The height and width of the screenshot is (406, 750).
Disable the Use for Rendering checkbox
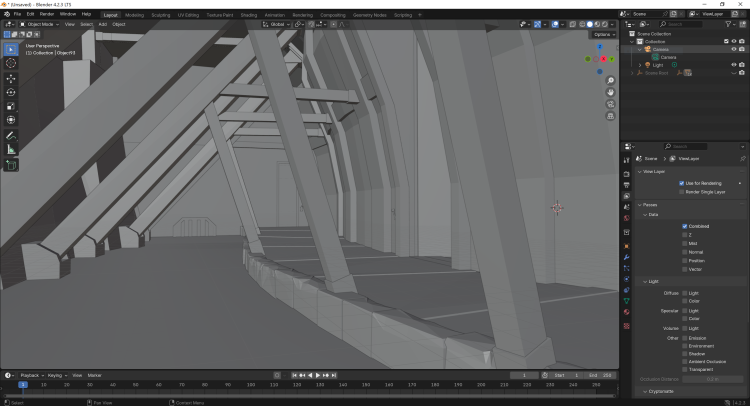coord(682,183)
